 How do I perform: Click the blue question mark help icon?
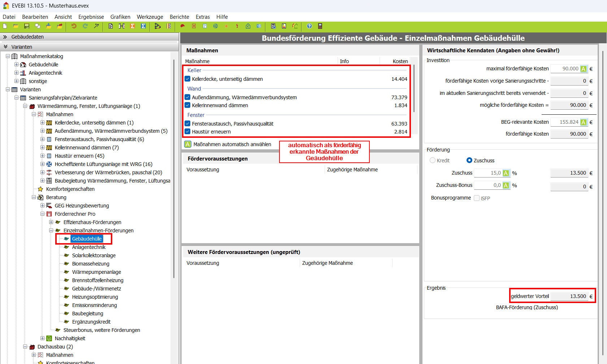[309, 26]
